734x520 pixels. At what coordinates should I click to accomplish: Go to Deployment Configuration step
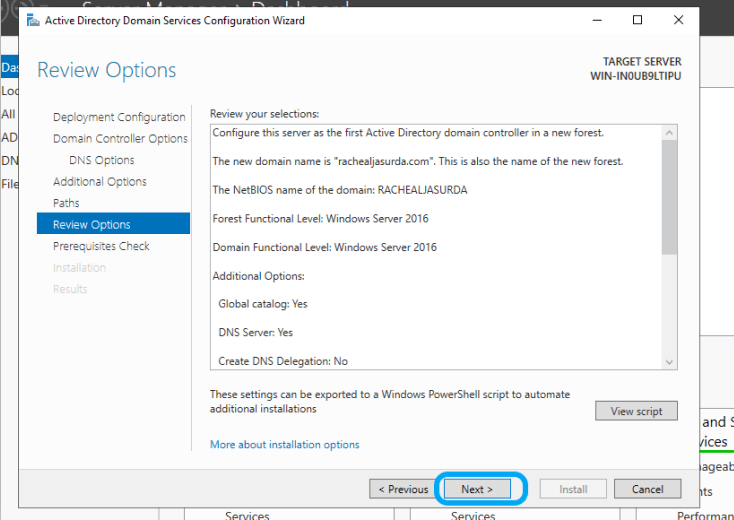[x=119, y=117]
